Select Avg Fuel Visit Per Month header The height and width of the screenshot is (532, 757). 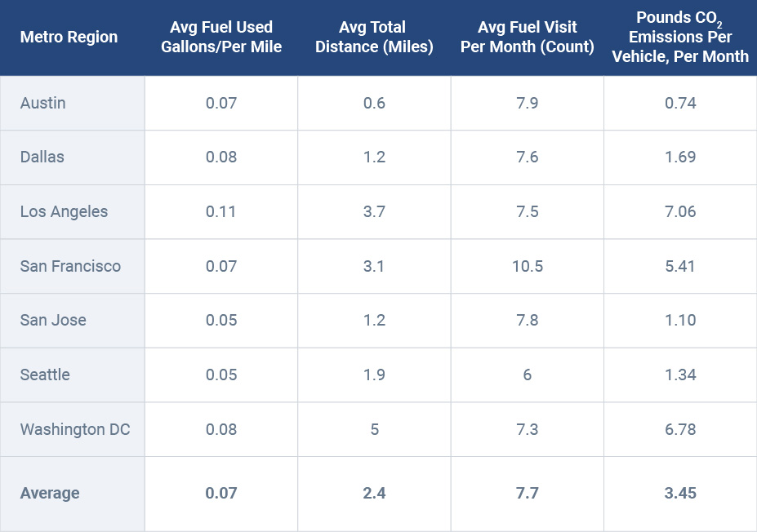[527, 38]
